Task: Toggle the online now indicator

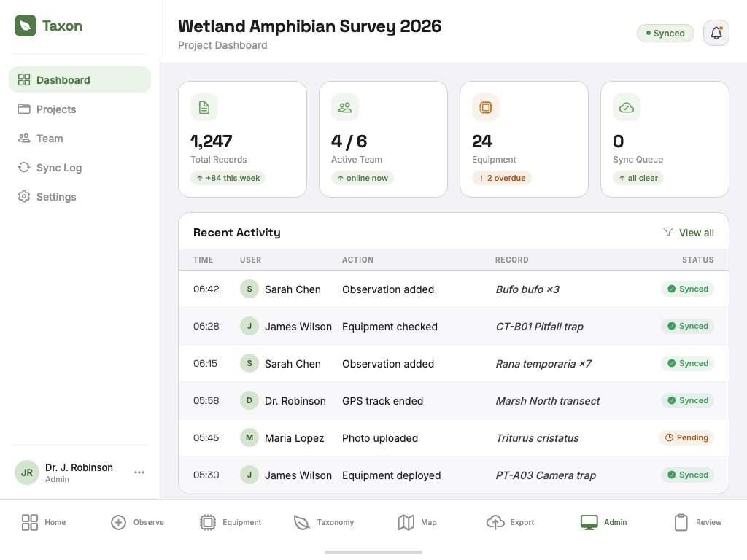Action: coord(363,177)
